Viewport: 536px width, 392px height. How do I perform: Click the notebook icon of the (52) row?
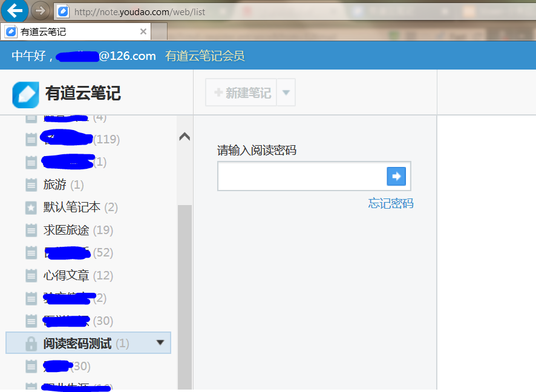tap(31, 253)
